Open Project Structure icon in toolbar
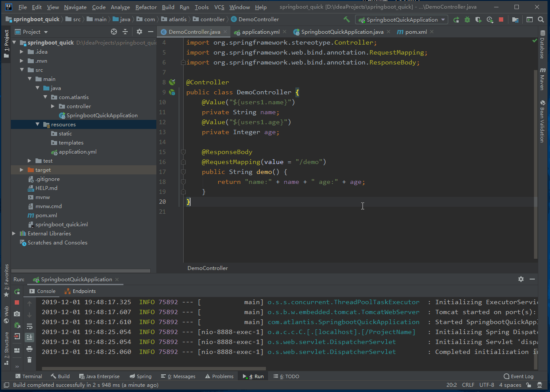 [x=515, y=19]
